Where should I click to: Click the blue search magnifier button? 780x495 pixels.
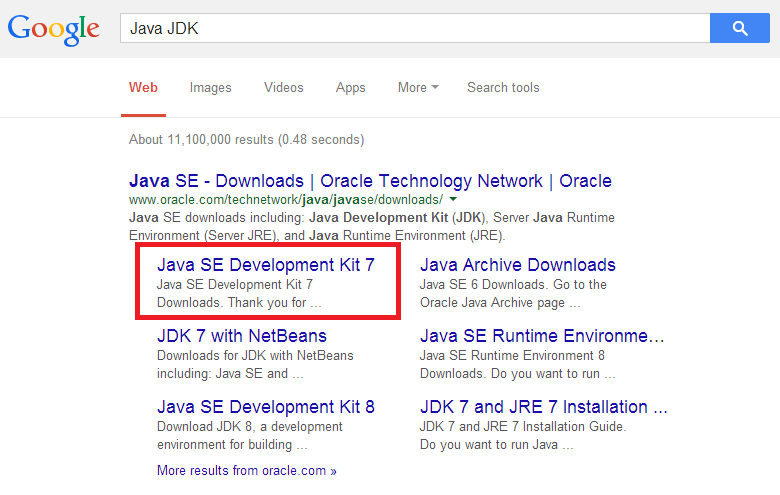tap(739, 28)
